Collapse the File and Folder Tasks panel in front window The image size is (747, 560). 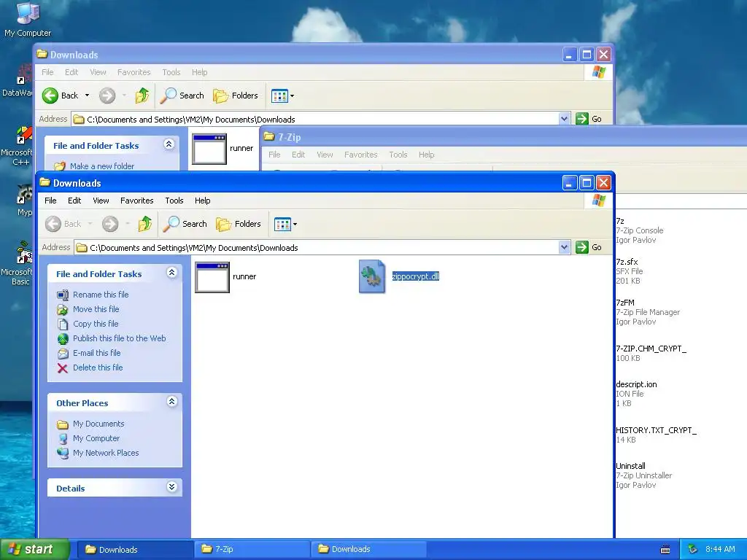pyautogui.click(x=172, y=273)
